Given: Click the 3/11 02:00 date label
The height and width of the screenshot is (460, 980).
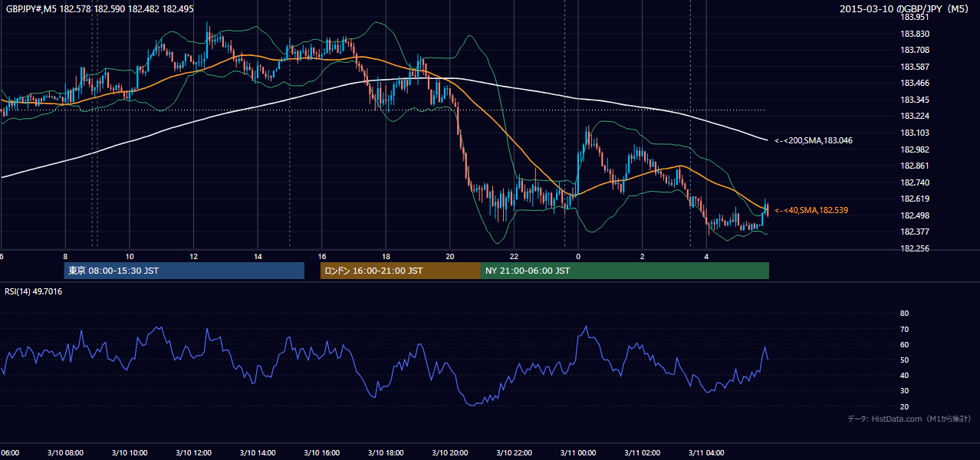Looking at the screenshot, I should (643, 453).
